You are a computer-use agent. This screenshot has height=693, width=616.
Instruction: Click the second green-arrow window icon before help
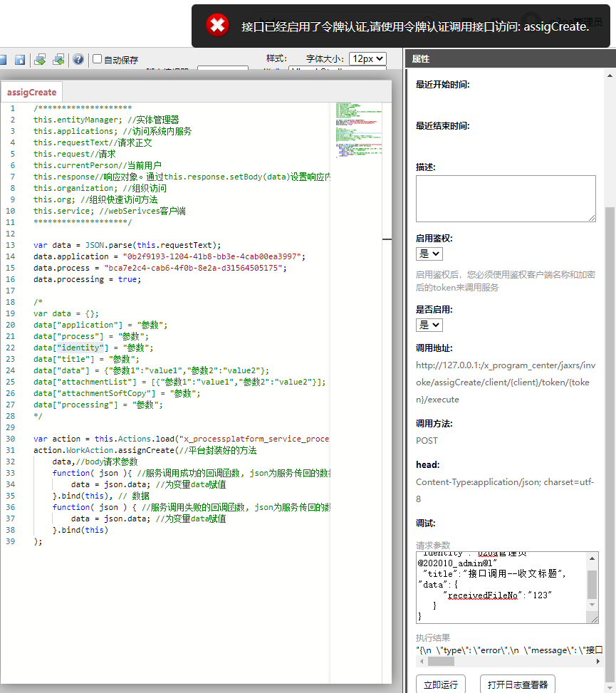click(59, 60)
